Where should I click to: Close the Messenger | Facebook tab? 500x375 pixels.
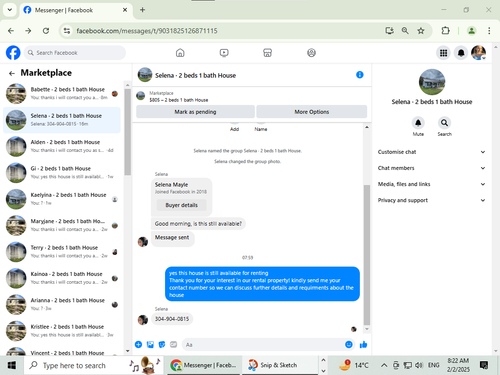(x=125, y=10)
